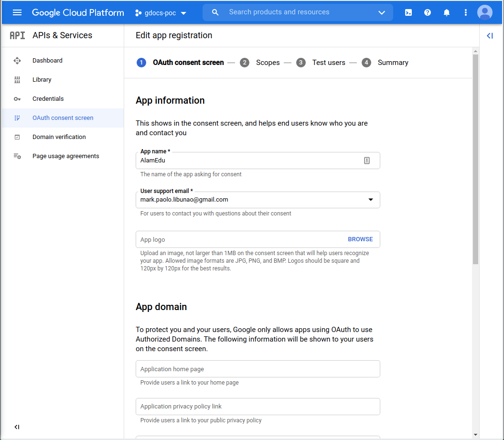This screenshot has width=504, height=440.
Task: Click the Edit app registration title
Action: tap(174, 35)
